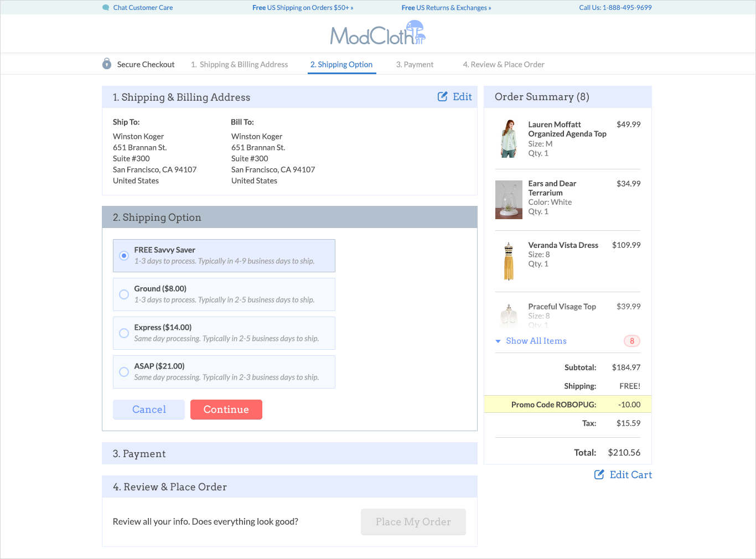This screenshot has width=756, height=559.
Task: Open Free US Shipping on Orders $50+ link
Action: point(303,8)
